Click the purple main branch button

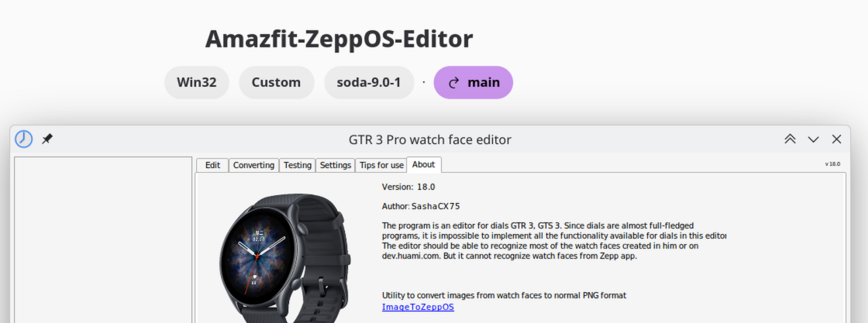[x=474, y=82]
